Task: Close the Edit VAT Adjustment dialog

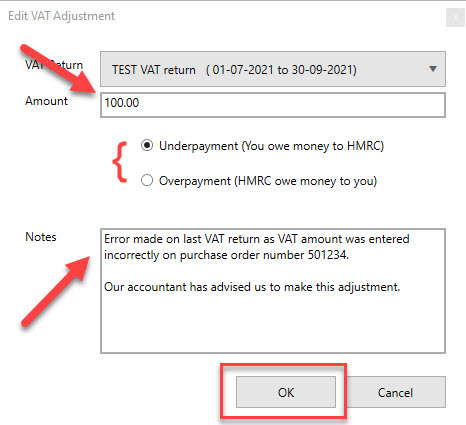Action: [455, 18]
